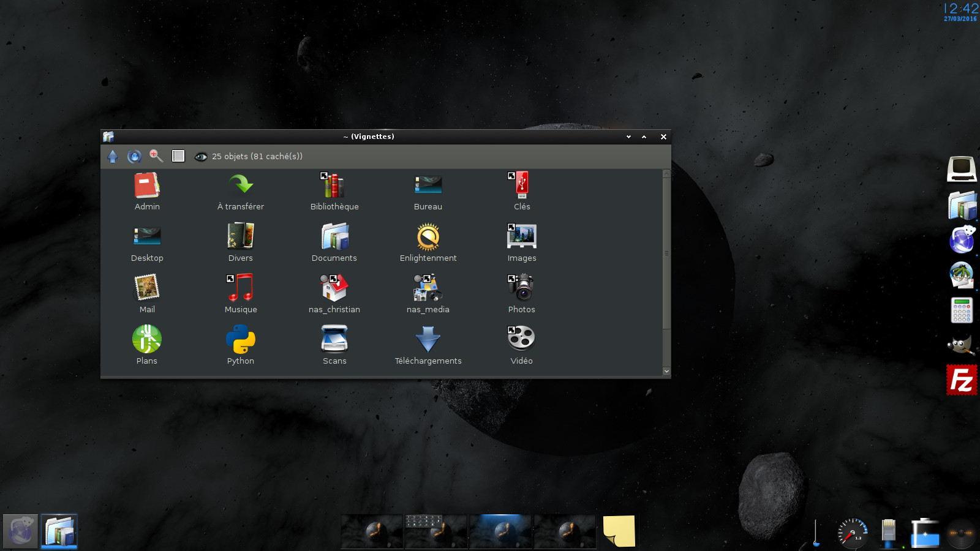Toggle hidden files with the eye icon
The image size is (980, 551).
[200, 157]
